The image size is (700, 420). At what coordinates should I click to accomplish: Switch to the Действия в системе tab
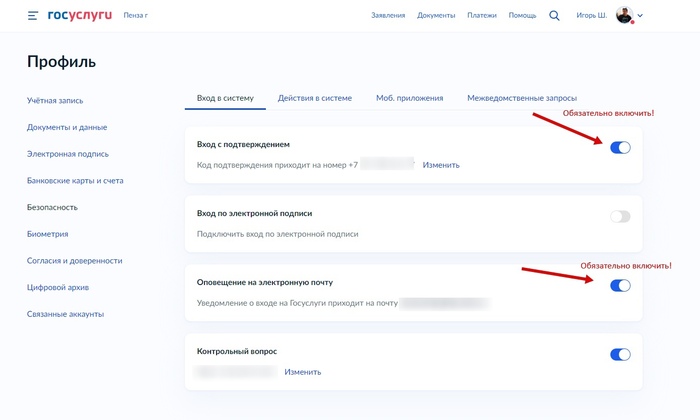click(x=315, y=98)
